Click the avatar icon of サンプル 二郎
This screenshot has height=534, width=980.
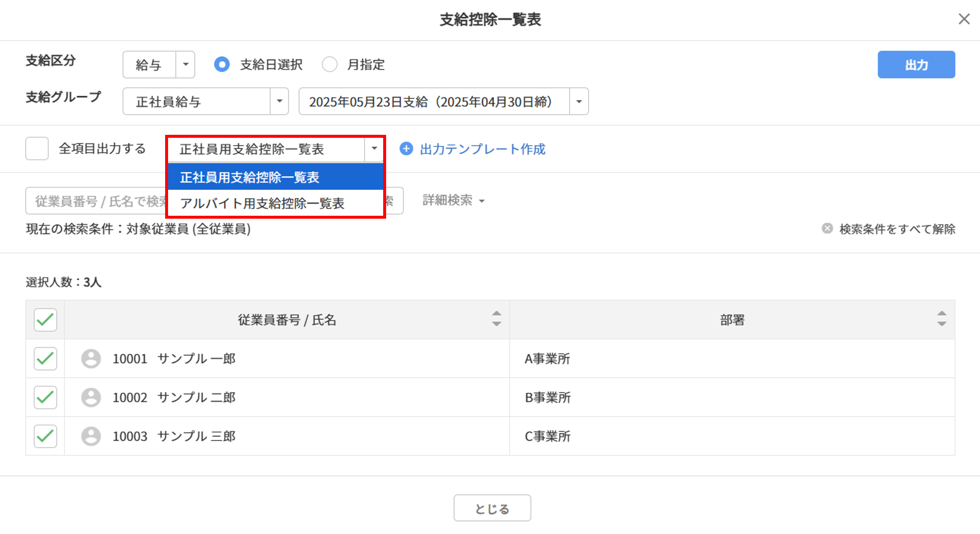pos(91,397)
